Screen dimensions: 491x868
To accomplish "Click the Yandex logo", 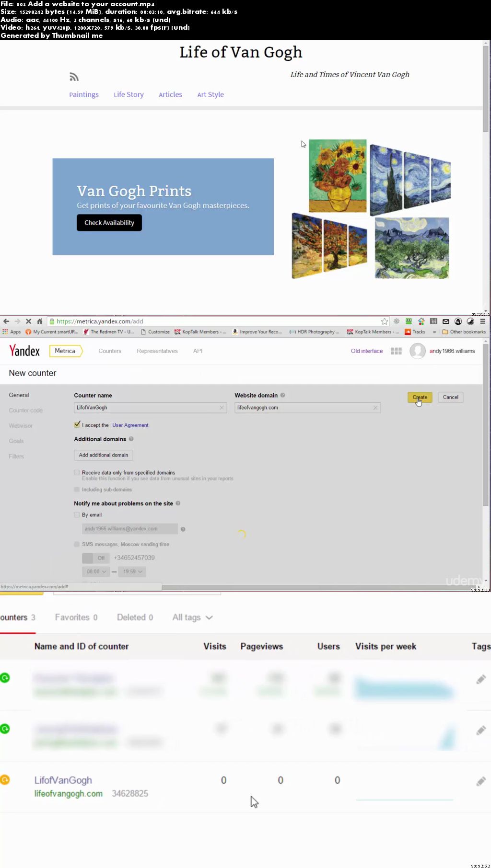I will click(x=24, y=351).
